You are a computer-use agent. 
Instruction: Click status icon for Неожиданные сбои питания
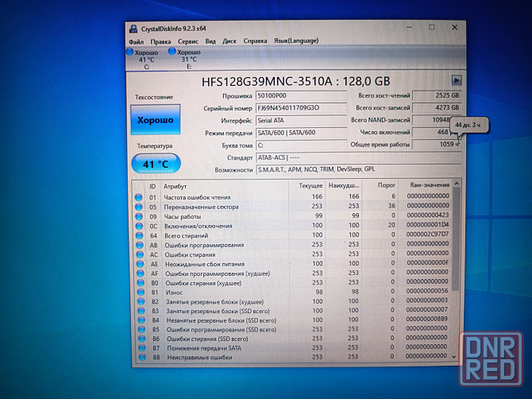(x=140, y=264)
